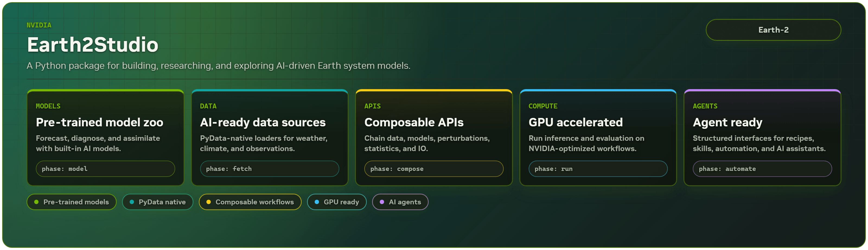Click the 'PyData-native loaders for weather' description

[264, 143]
